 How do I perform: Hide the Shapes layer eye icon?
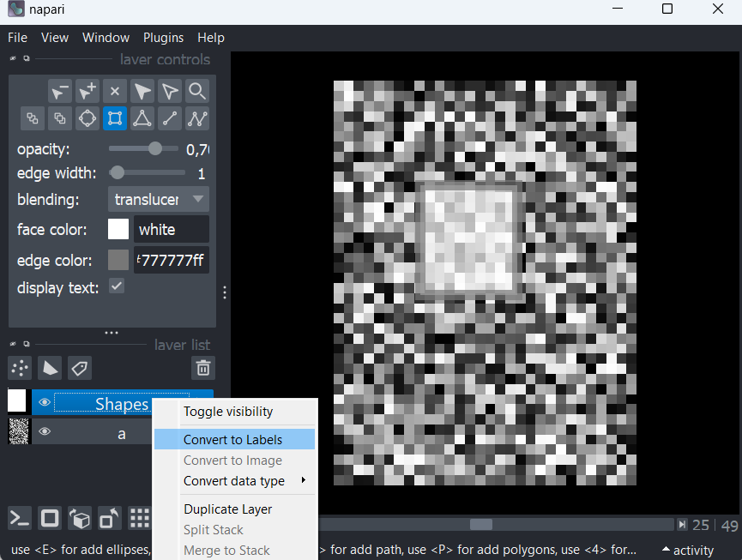(x=45, y=402)
